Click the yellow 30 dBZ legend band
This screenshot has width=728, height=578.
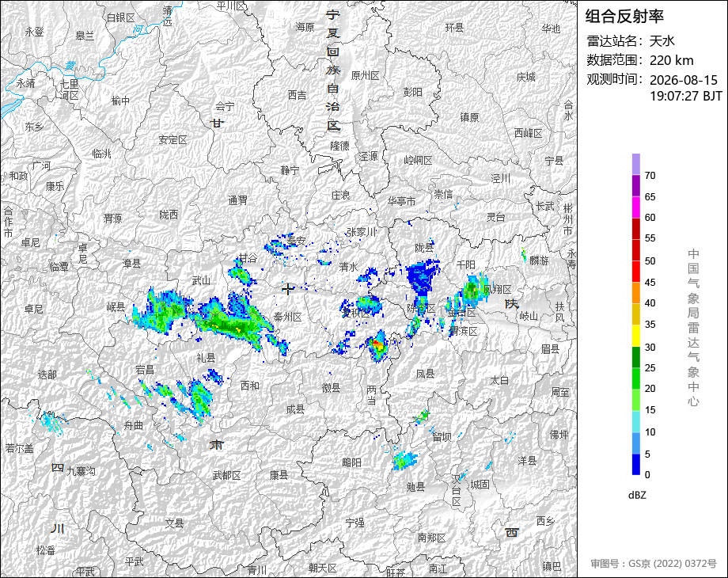[x=636, y=336]
